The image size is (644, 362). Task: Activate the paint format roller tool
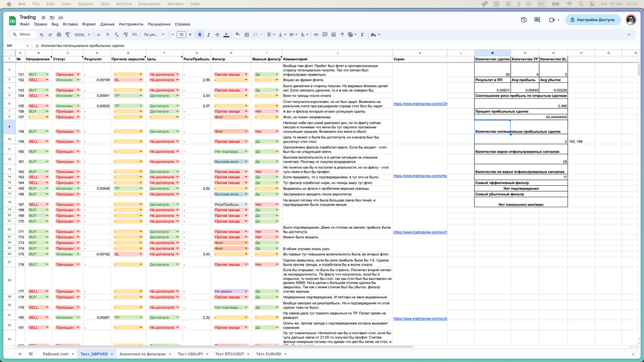67,35
